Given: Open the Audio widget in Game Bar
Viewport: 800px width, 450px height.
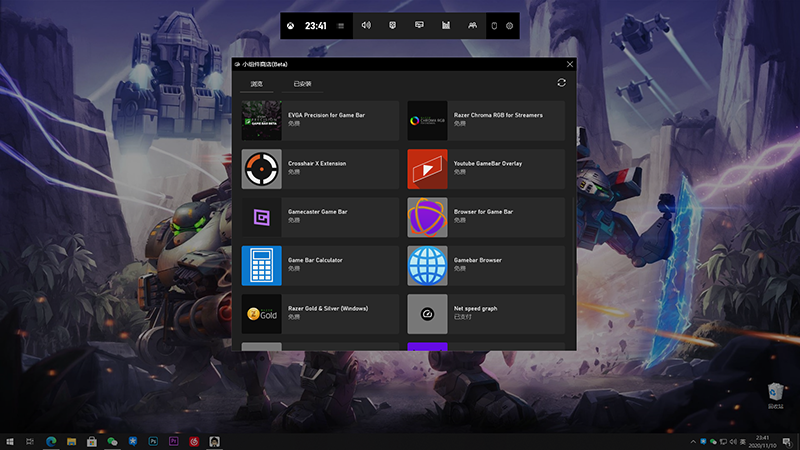Looking at the screenshot, I should (x=366, y=25).
